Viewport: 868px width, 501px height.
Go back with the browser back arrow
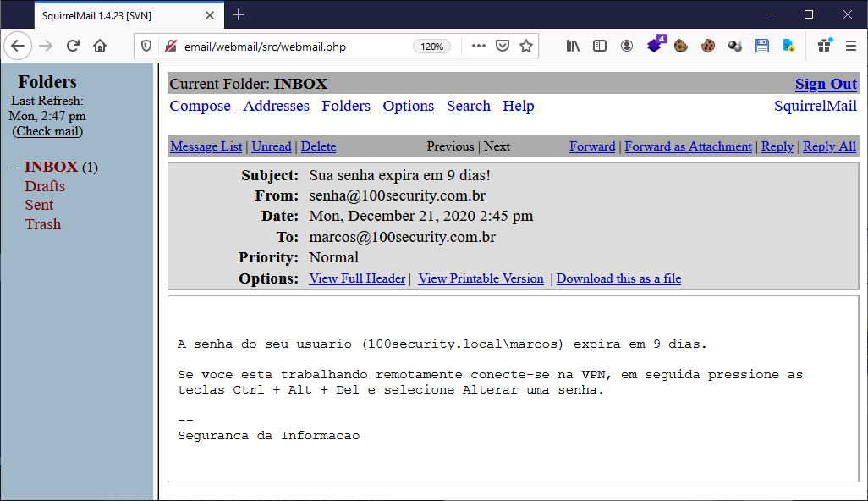coord(18,46)
